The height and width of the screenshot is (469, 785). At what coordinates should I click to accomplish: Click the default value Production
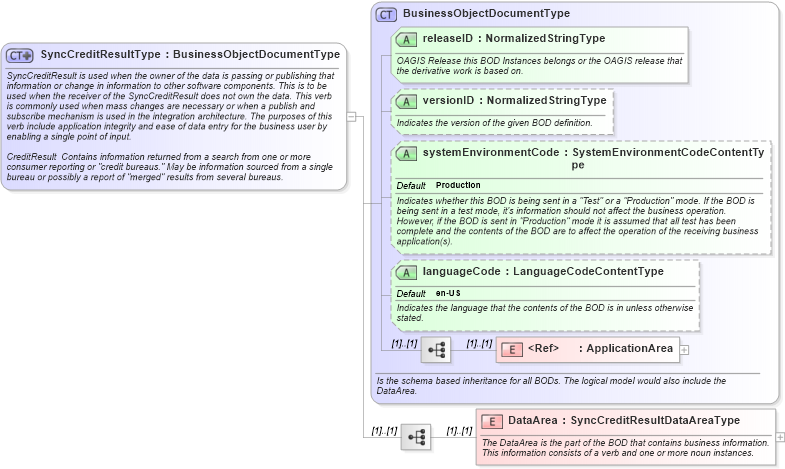tap(458, 185)
